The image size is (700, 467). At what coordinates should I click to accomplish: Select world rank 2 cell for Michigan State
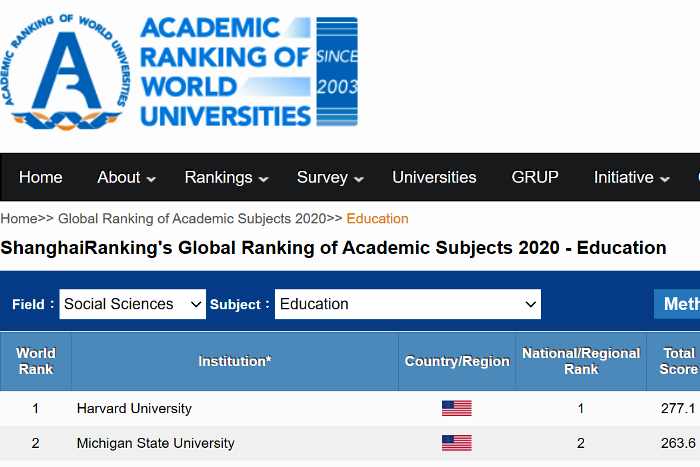click(35, 443)
